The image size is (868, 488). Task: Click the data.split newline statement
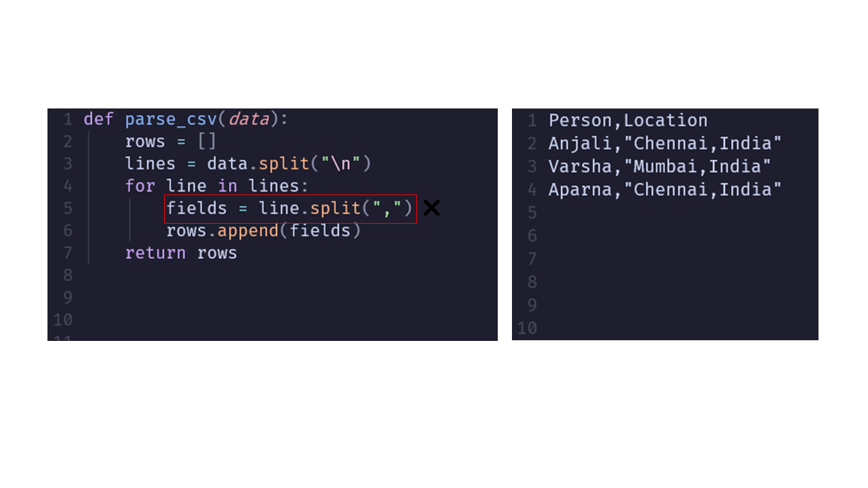tap(248, 164)
